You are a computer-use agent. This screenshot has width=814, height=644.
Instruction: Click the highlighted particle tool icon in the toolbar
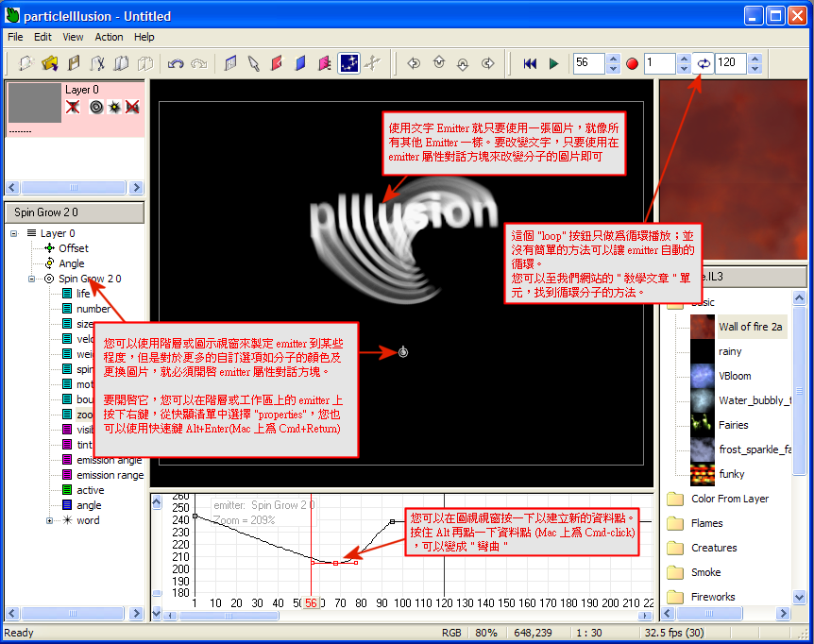click(x=349, y=63)
